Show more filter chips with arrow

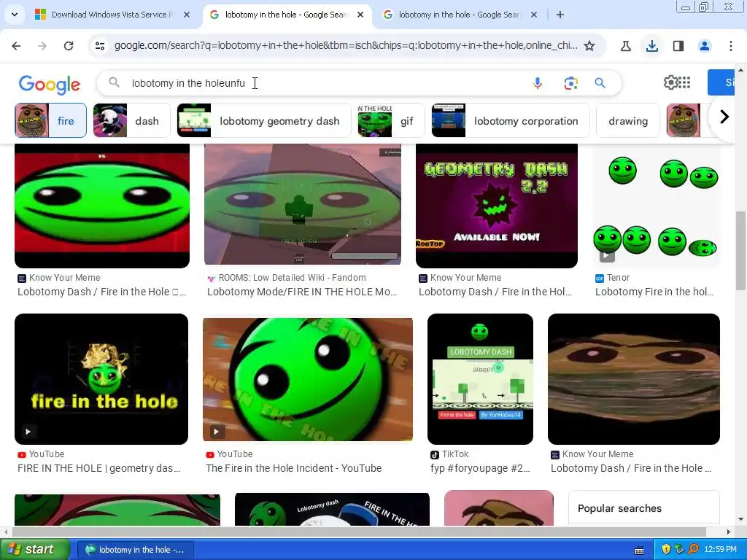(724, 117)
